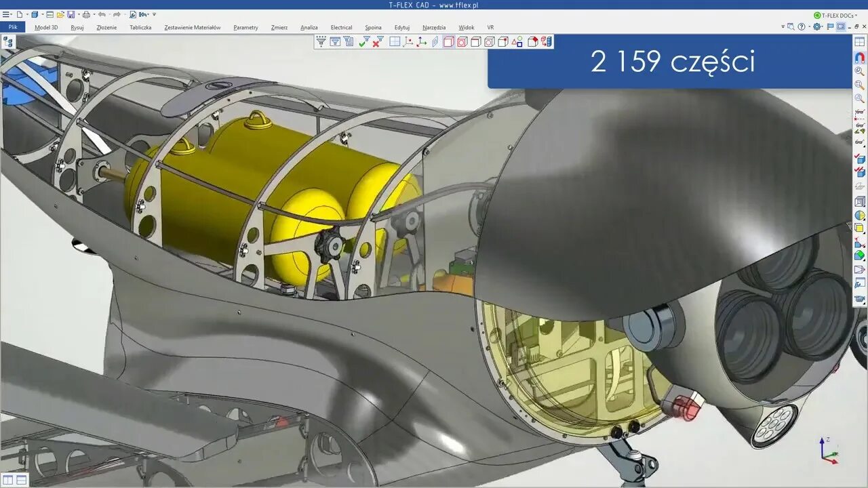Click the third magnifier zoom icon
Viewport: 868px width, 488px height.
[x=860, y=98]
